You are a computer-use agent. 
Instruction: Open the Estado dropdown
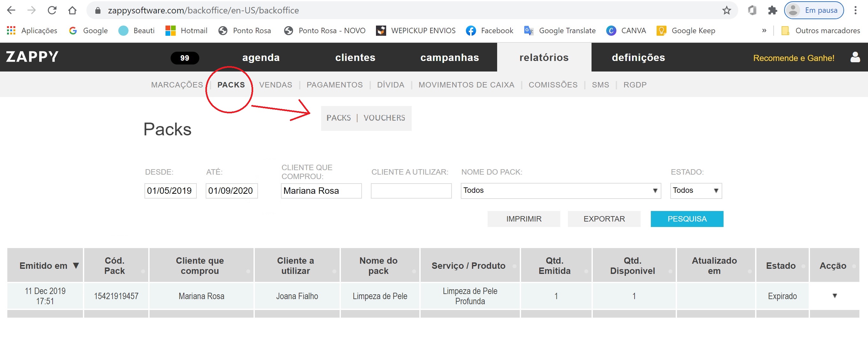(x=695, y=191)
